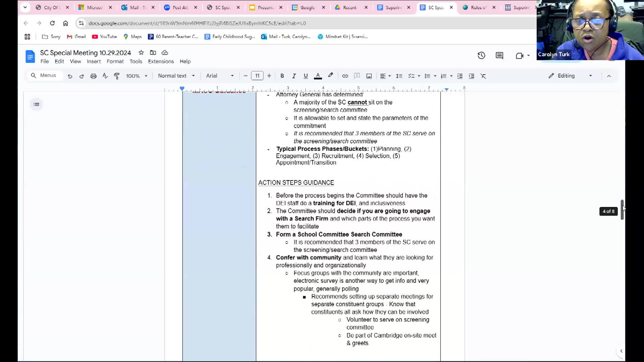Open text alignment dropdown
644x362 pixels.
click(385, 76)
